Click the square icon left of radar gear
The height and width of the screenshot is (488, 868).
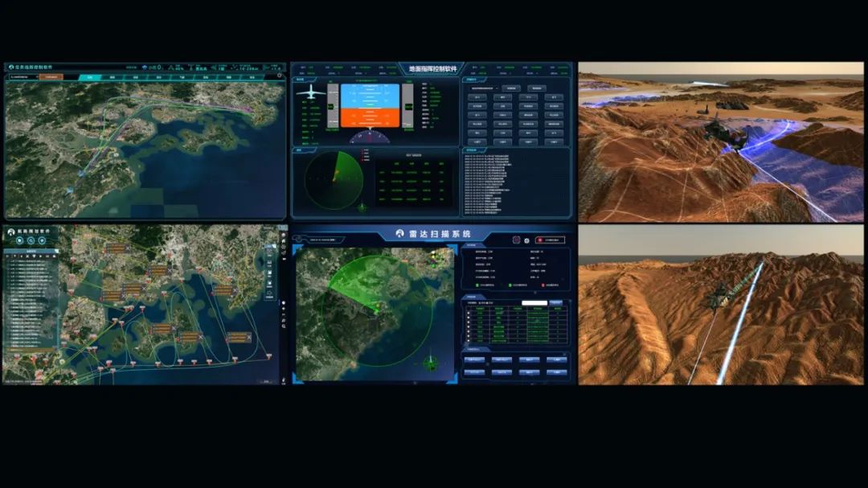tap(516, 240)
